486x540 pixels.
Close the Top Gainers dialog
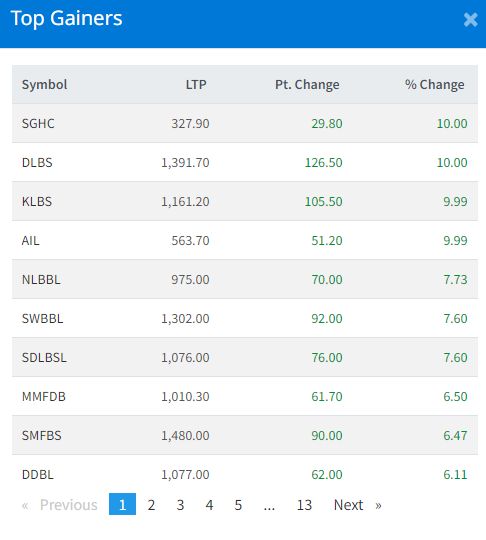pyautogui.click(x=471, y=19)
